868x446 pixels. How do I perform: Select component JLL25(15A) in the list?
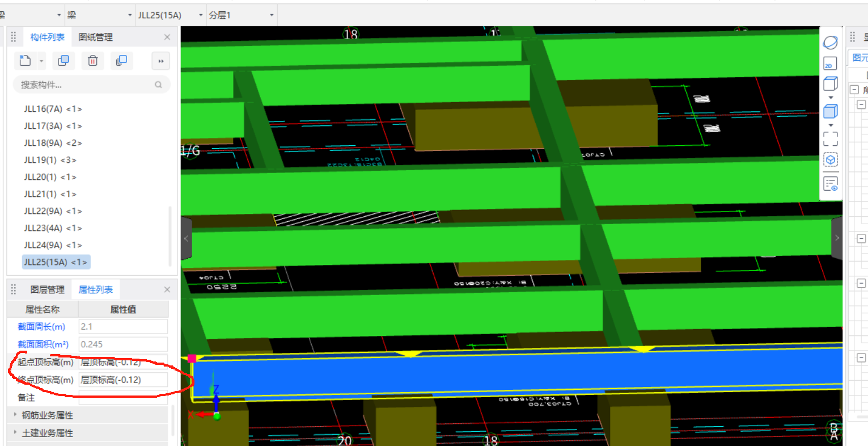(56, 262)
